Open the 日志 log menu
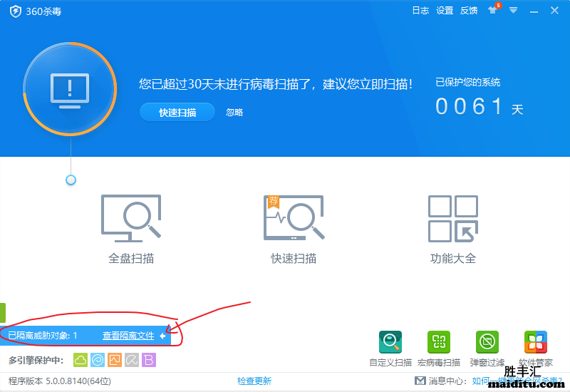The image size is (570, 392). [420, 11]
